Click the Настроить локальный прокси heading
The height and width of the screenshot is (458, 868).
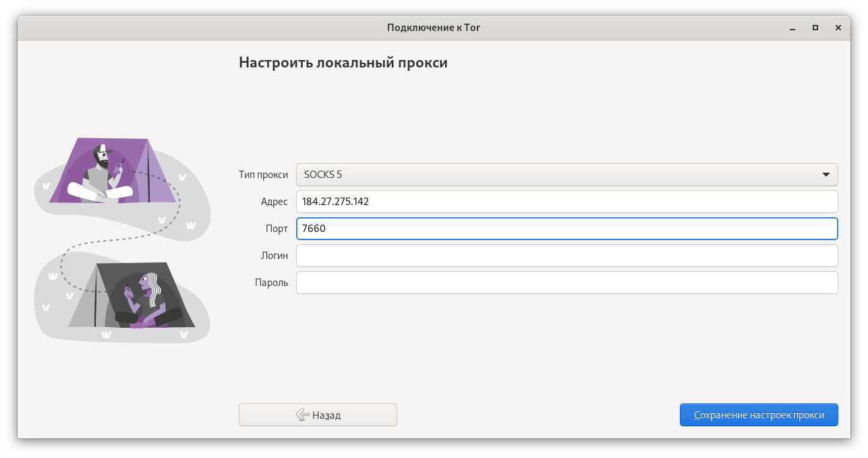343,63
